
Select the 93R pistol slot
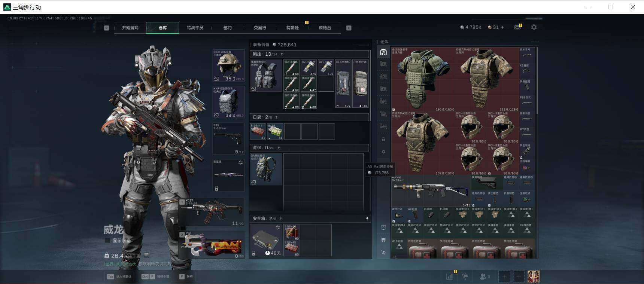(x=228, y=139)
